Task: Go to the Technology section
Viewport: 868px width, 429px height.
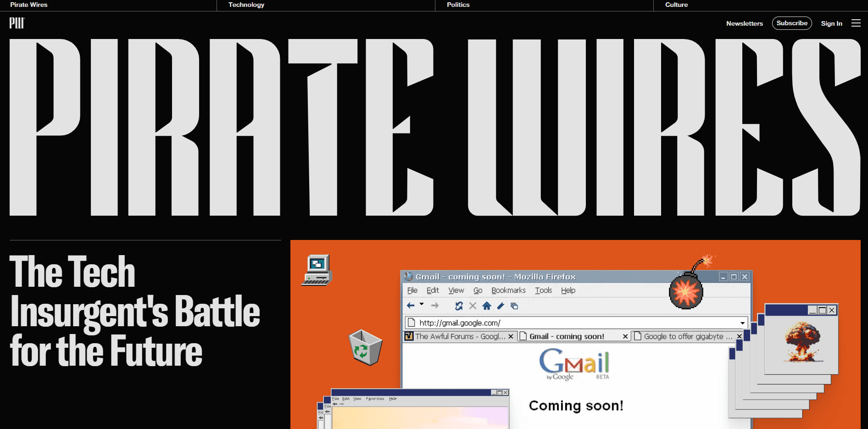Action: [246, 5]
